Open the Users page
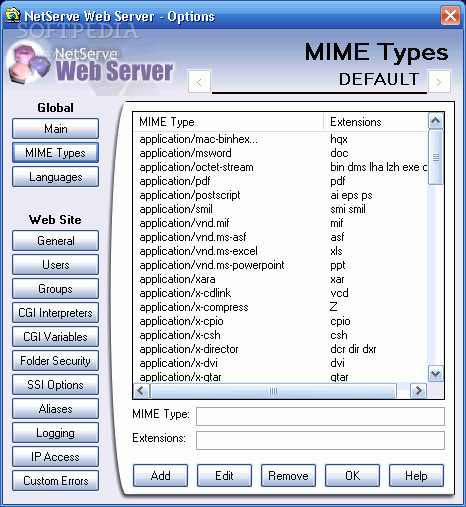 point(56,265)
